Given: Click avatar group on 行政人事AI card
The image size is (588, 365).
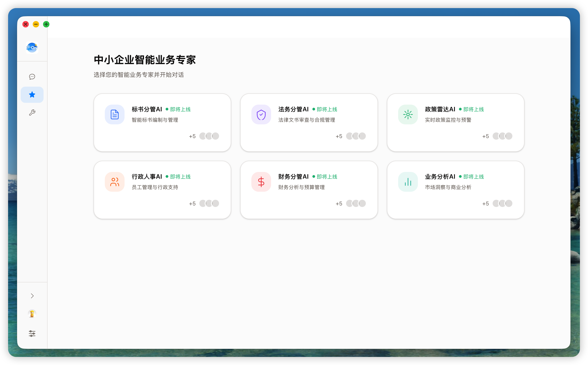Looking at the screenshot, I should point(209,204).
